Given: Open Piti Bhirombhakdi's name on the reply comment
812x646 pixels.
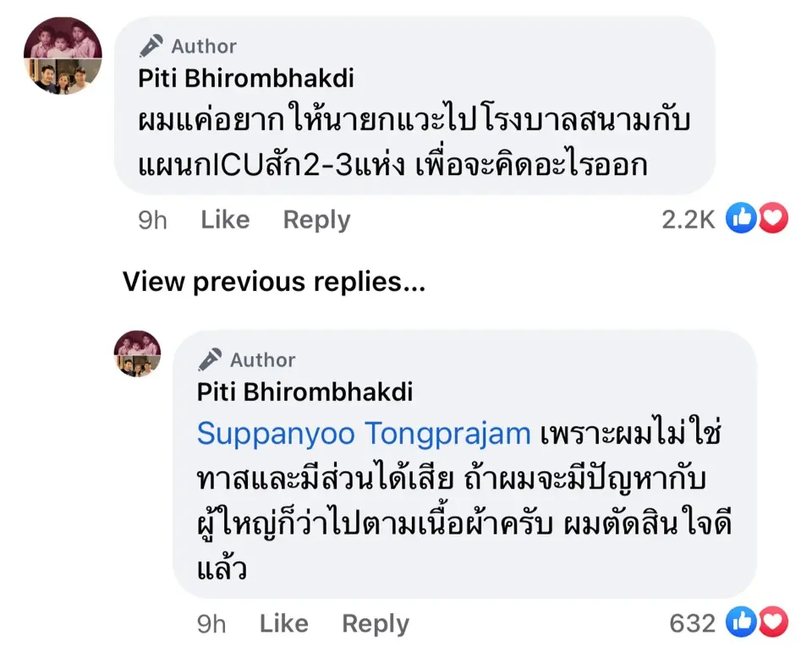Looking at the screenshot, I should pos(304,391).
